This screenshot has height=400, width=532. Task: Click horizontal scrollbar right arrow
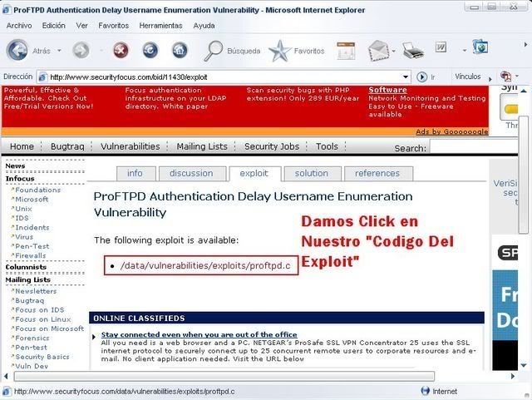tap(513, 376)
